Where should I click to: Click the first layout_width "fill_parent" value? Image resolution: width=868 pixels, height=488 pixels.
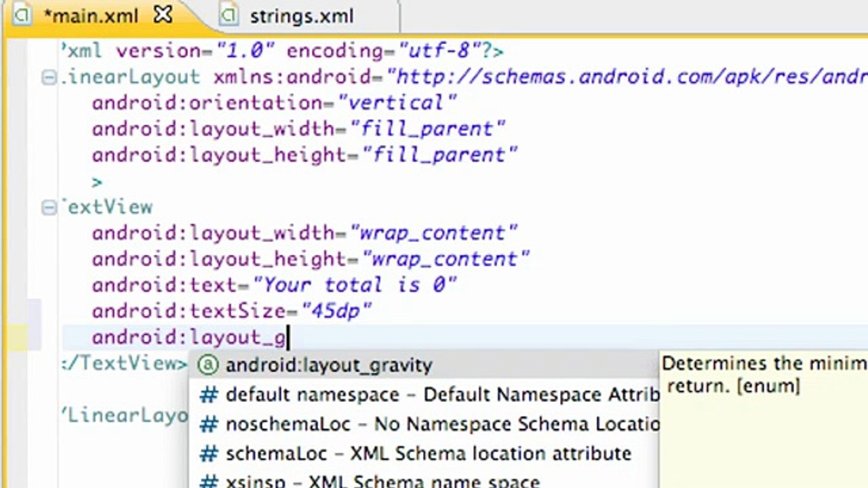pyautogui.click(x=427, y=129)
